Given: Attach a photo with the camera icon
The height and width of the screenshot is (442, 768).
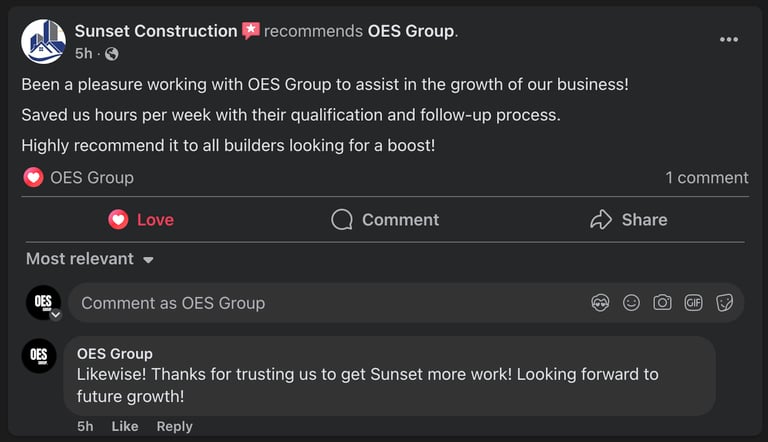Looking at the screenshot, I should point(662,303).
